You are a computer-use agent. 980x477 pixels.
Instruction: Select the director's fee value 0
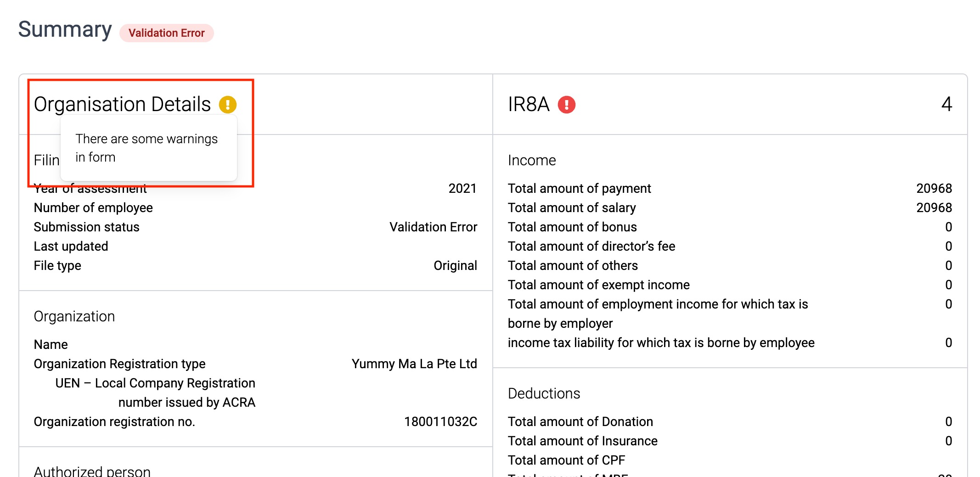948,246
